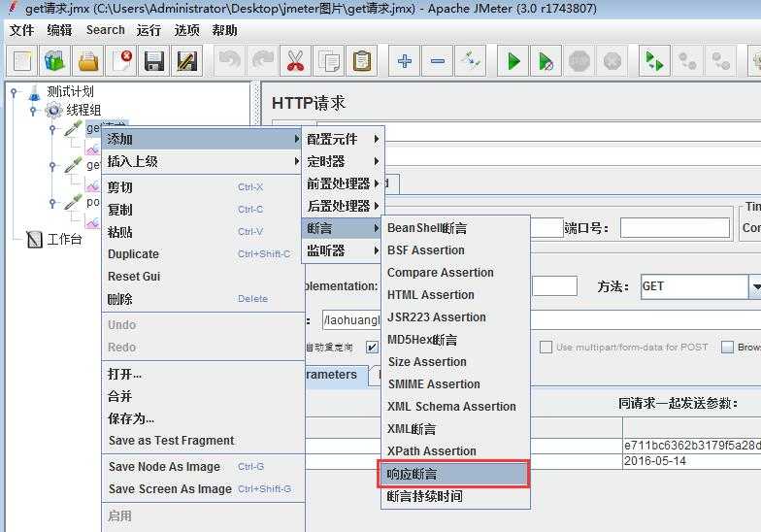Expand all nodes with the plus icon

pyautogui.click(x=404, y=61)
